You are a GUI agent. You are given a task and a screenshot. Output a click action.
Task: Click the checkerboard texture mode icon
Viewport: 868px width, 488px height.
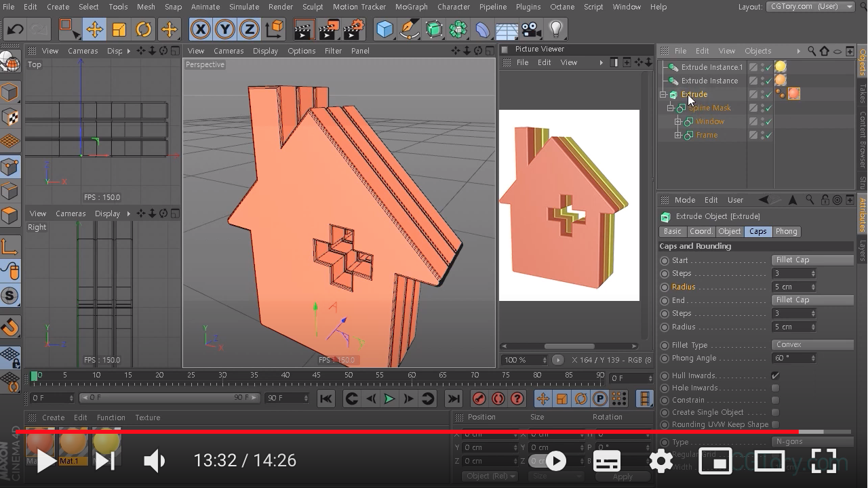point(9,117)
